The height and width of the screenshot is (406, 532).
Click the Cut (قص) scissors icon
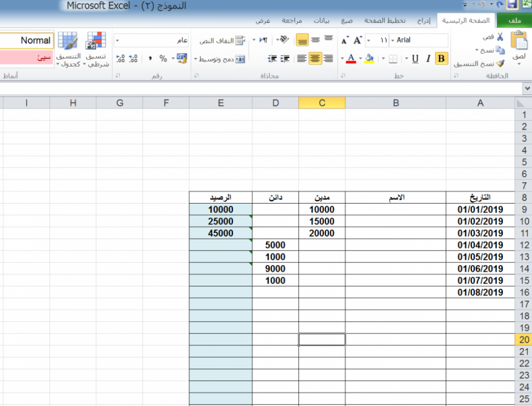click(499, 37)
